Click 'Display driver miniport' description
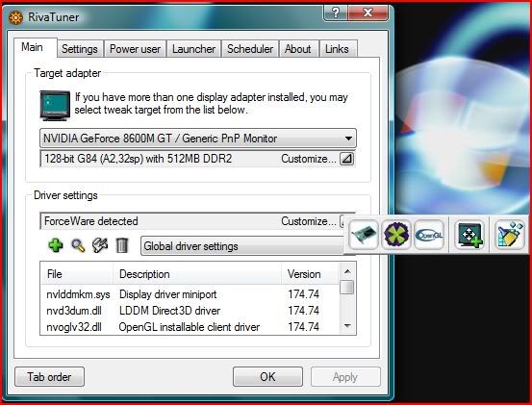532x405 pixels. click(x=168, y=294)
